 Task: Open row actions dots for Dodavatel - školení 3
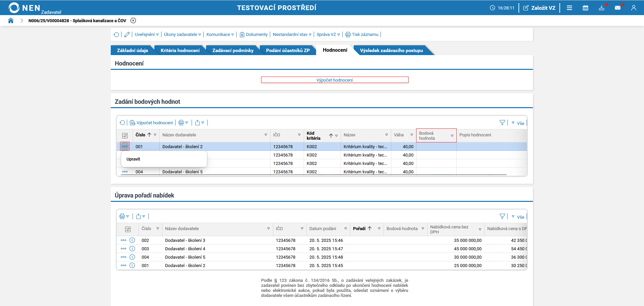[x=123, y=240]
